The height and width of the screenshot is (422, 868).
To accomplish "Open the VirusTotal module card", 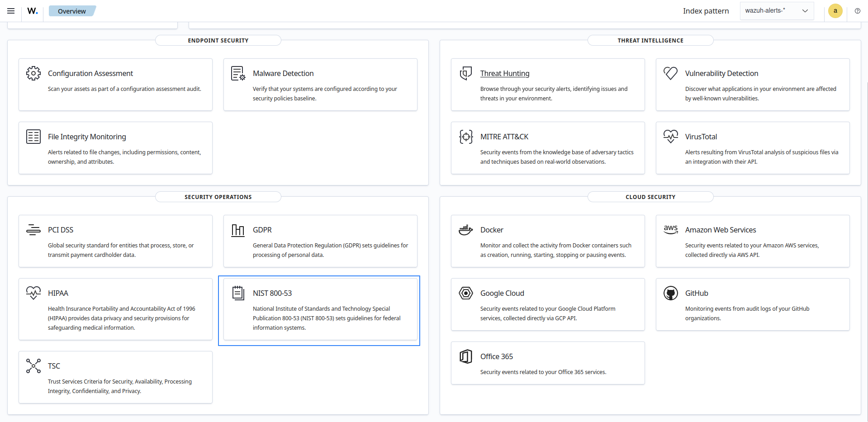I will click(x=701, y=137).
